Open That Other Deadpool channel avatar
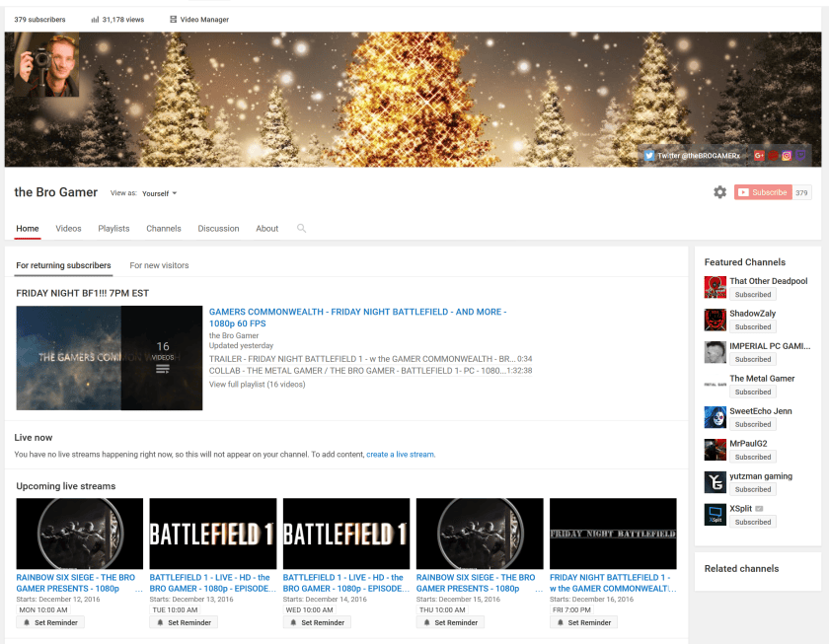 point(716,287)
